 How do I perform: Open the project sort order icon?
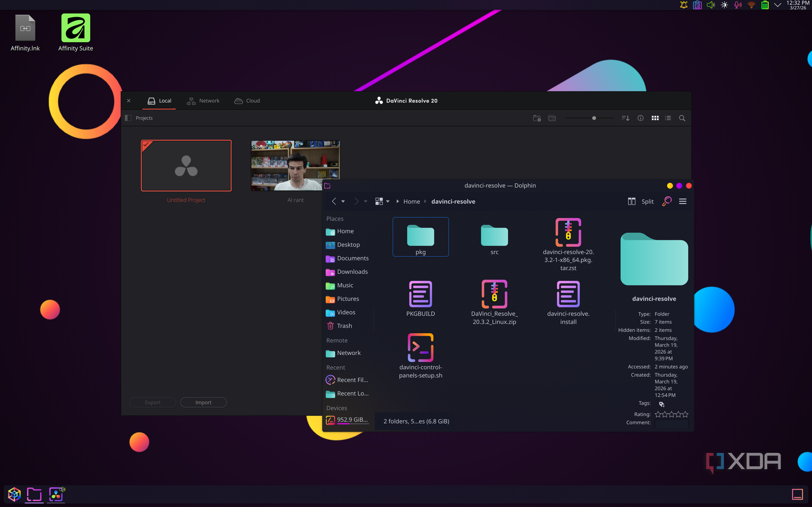(x=625, y=118)
